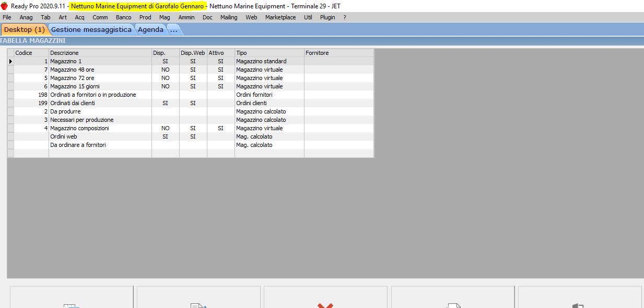Open the Mailing menu
The image size is (644, 308).
point(229,17)
